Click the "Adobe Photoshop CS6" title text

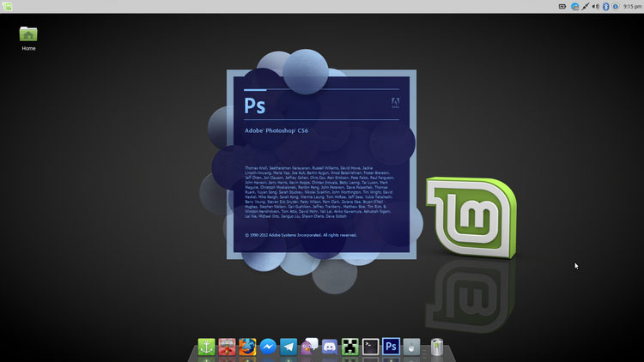click(276, 130)
